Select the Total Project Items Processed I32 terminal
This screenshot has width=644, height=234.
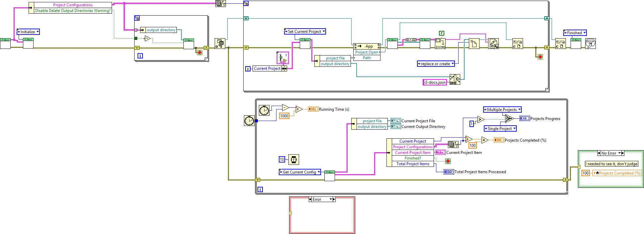coord(449,172)
